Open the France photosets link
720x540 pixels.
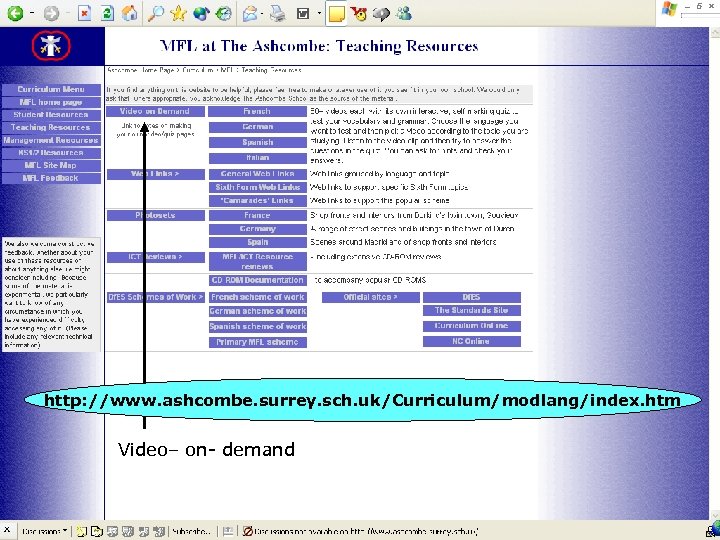pyautogui.click(x=258, y=215)
